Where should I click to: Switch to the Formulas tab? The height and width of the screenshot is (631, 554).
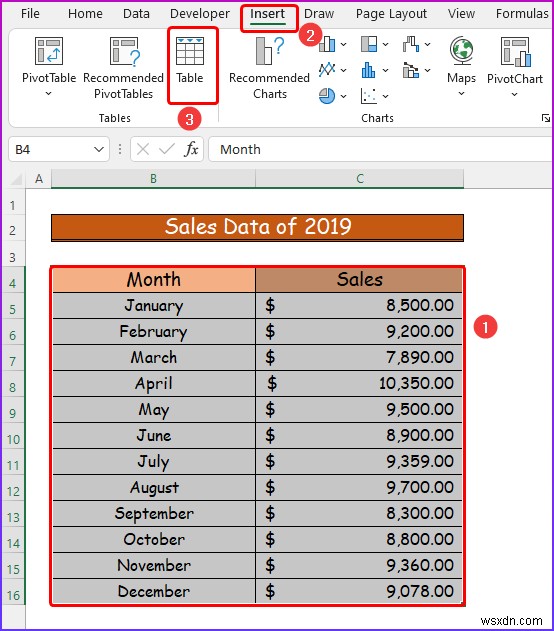pyautogui.click(x=522, y=13)
